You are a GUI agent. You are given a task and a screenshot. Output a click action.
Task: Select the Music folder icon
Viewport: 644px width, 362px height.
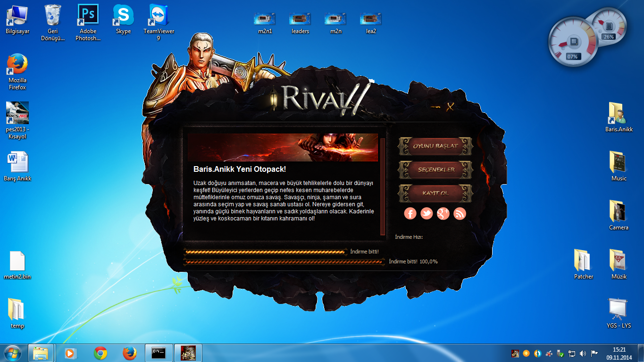coord(619,166)
